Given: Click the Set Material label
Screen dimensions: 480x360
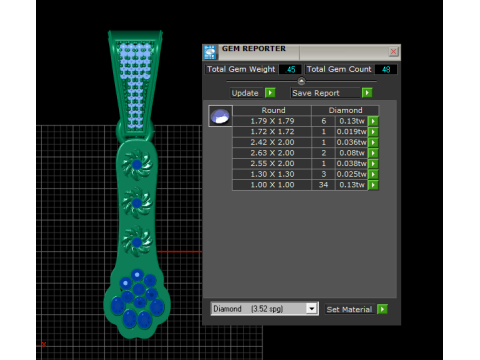Looking at the screenshot, I should point(349,309).
